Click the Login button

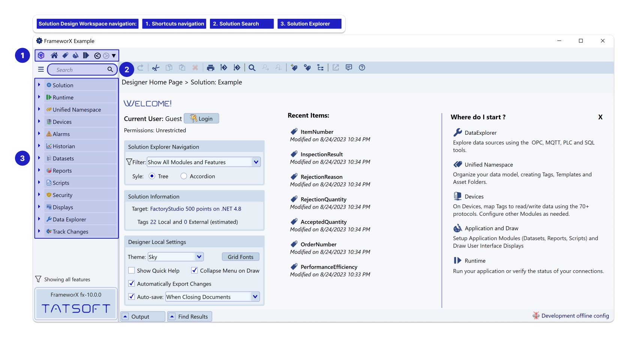click(x=201, y=119)
